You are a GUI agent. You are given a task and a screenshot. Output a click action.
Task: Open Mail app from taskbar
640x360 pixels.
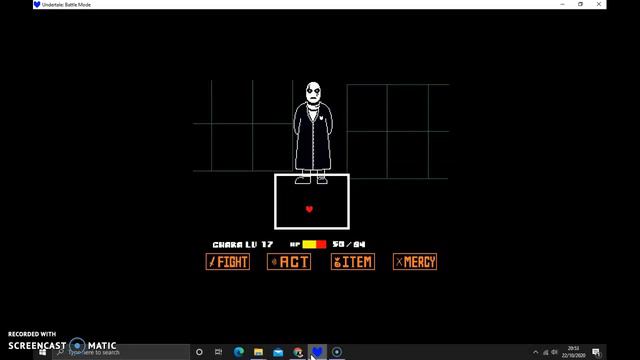click(278, 352)
